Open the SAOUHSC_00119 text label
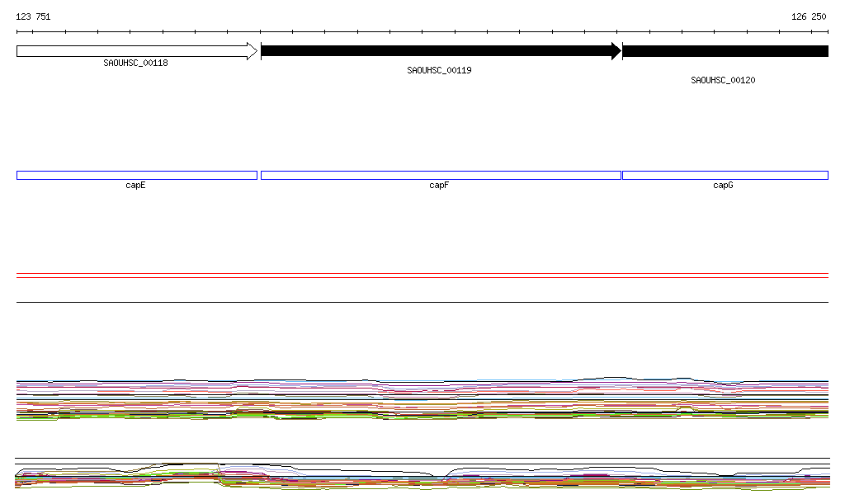 tap(439, 70)
